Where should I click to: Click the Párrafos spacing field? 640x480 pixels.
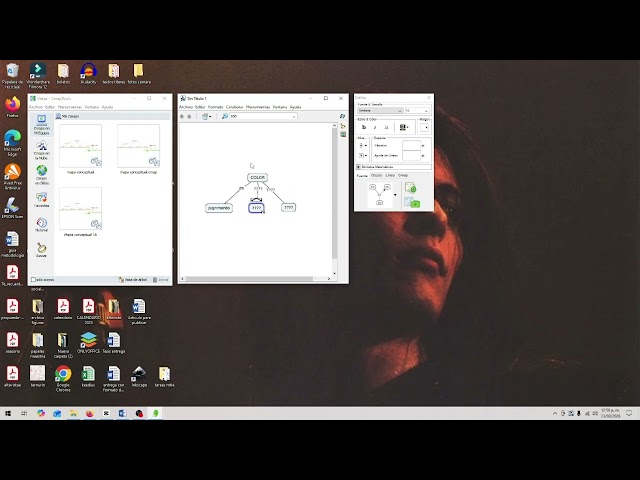(411, 145)
